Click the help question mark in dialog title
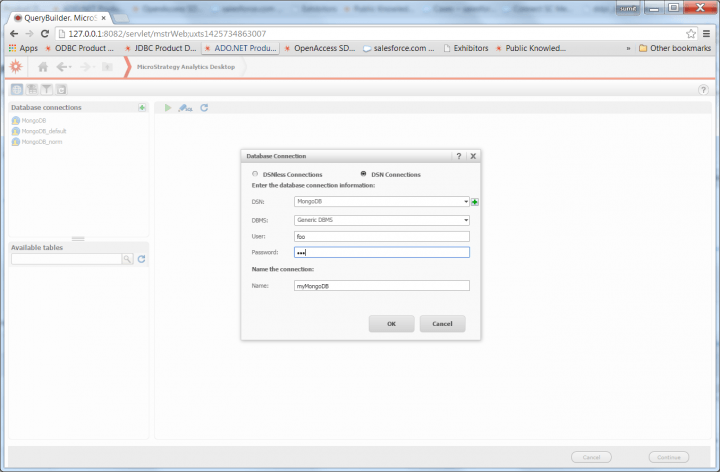 pos(459,156)
